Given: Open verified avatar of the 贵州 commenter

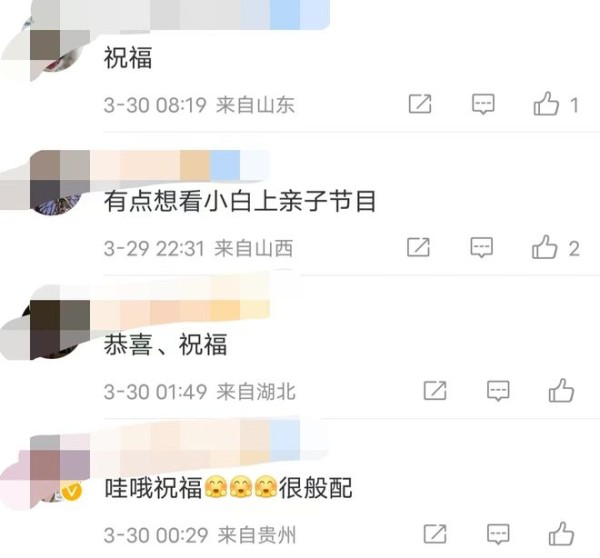Looking at the screenshot, I should pyautogui.click(x=57, y=471).
